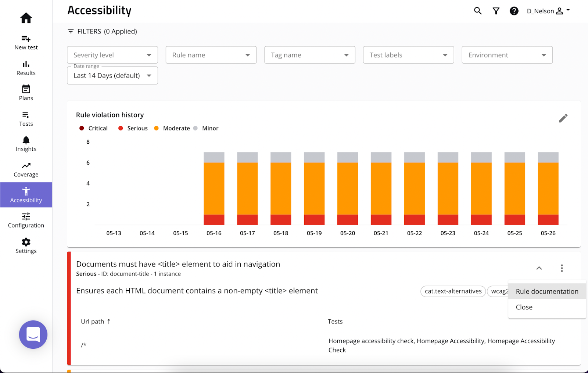This screenshot has width=588, height=373.
Task: Select Rule documentation menu entry
Action: pyautogui.click(x=547, y=291)
